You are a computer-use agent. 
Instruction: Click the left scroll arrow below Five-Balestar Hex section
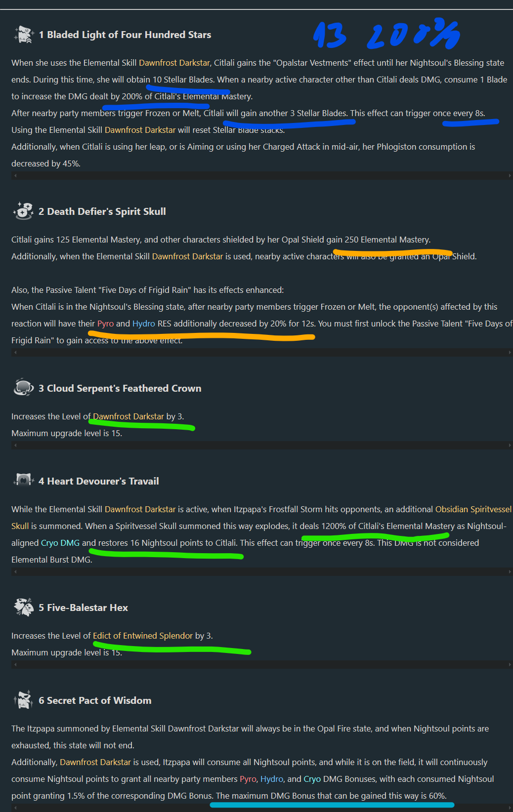pos(15,664)
